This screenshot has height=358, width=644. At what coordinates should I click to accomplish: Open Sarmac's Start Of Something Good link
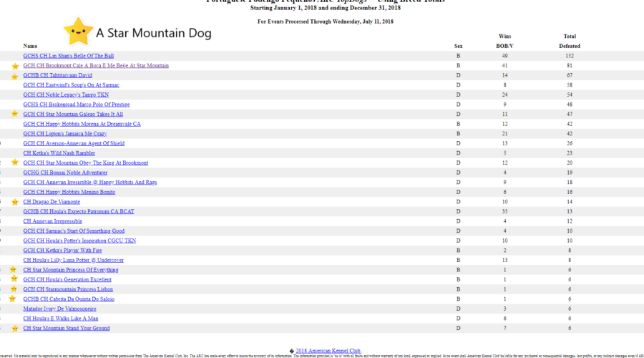tap(74, 231)
